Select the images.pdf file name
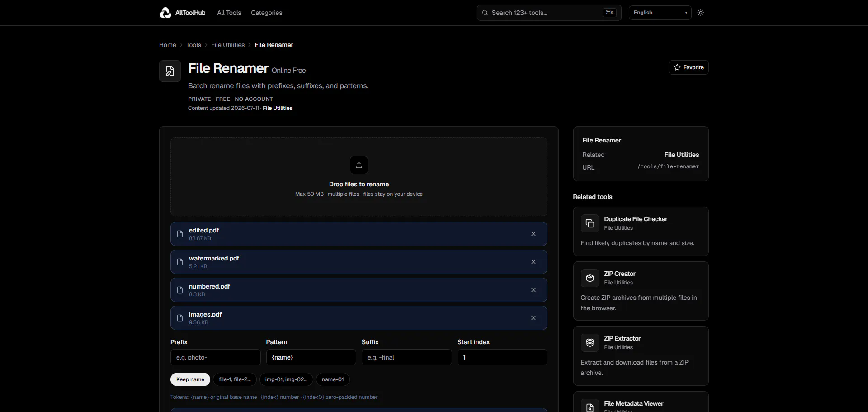The image size is (868, 412). tap(205, 314)
